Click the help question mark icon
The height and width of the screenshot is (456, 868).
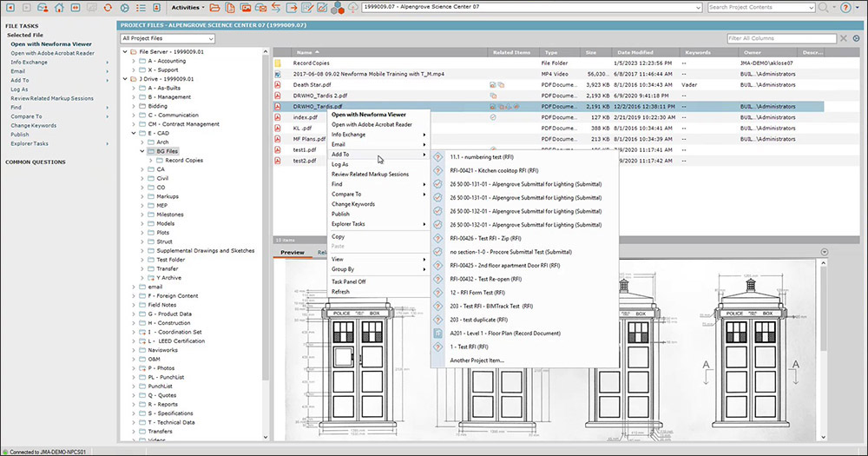coord(845,7)
